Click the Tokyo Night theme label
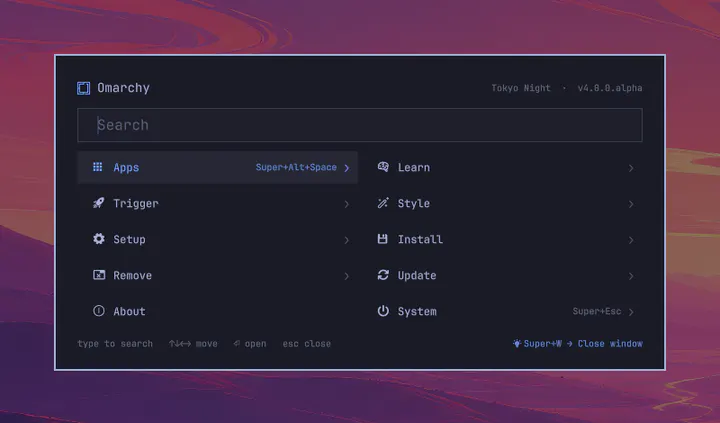 [521, 88]
